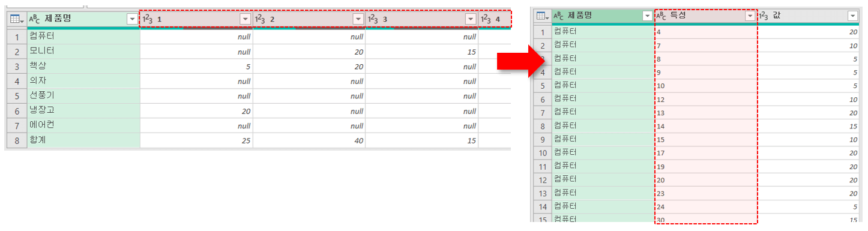Click the 123 data type icon of column 1
Screen dimensions: 868x231
click(x=147, y=19)
